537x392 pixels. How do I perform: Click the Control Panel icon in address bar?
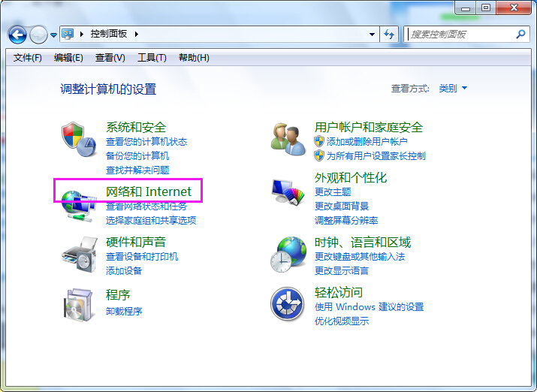coord(68,34)
